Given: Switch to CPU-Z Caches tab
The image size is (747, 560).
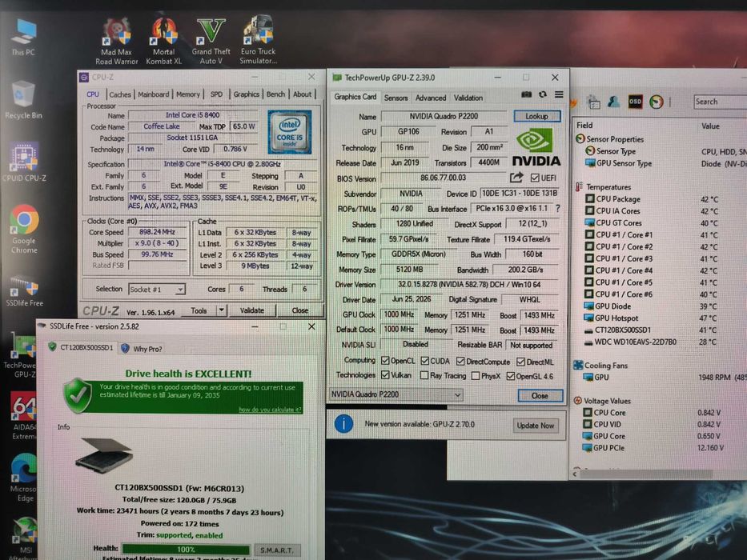Looking at the screenshot, I should coord(120,94).
